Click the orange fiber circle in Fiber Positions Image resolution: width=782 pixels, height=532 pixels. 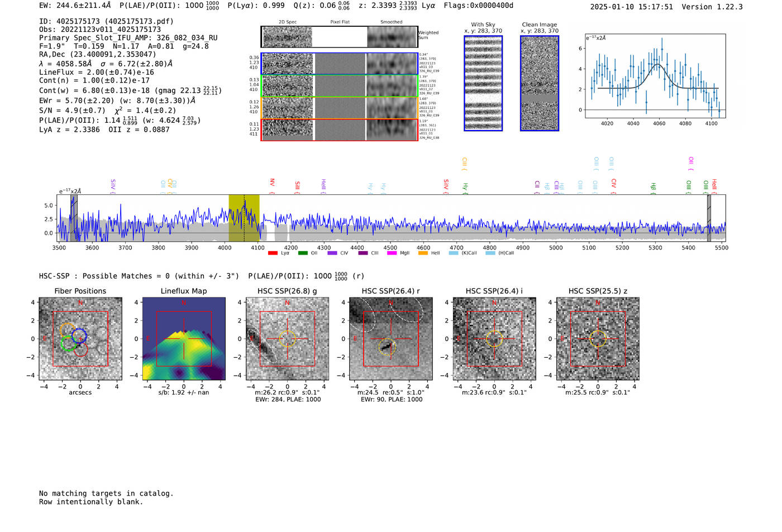(67, 330)
